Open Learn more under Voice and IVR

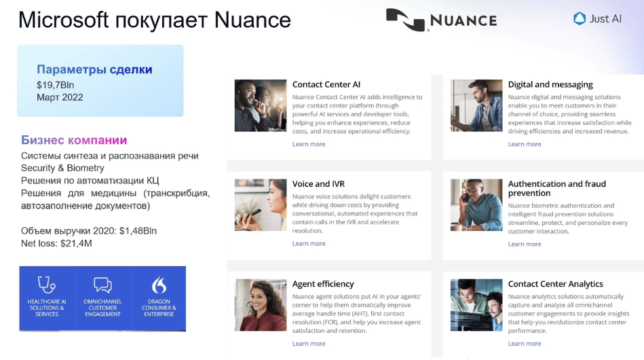pos(309,244)
